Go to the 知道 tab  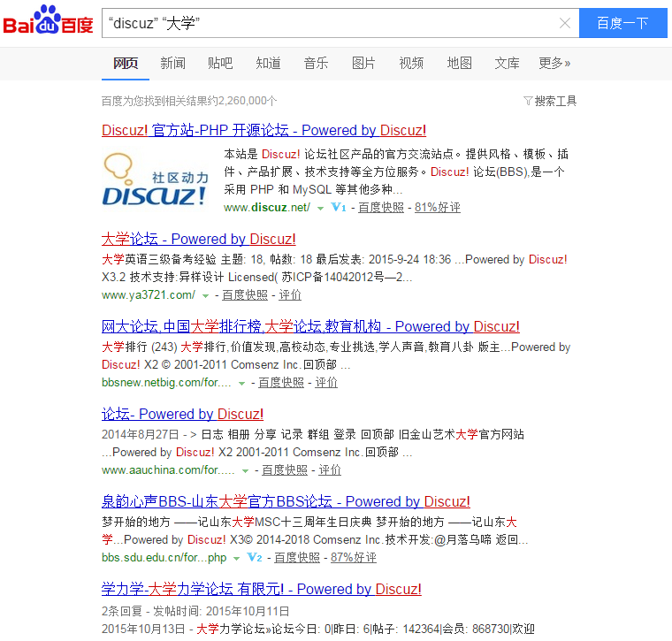[268, 64]
